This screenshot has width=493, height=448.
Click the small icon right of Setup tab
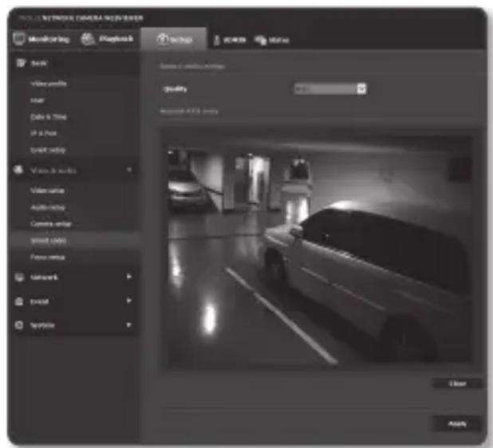pos(217,40)
